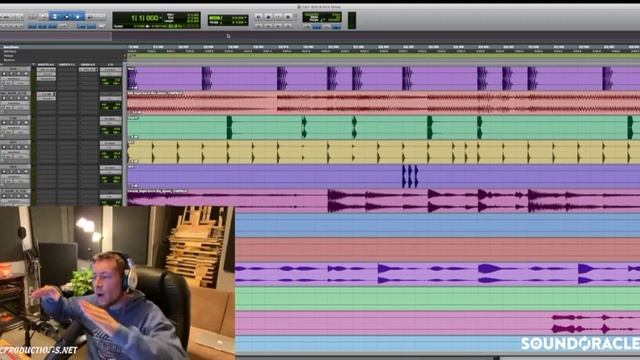Open the input path selector of the green track
640x360 pixels.
point(111,119)
